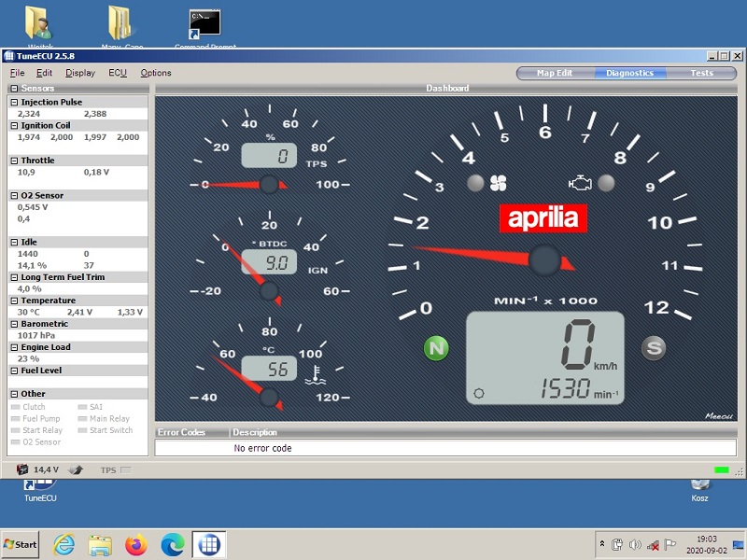Click the Dashboard panel header
The image size is (747, 560).
446,88
